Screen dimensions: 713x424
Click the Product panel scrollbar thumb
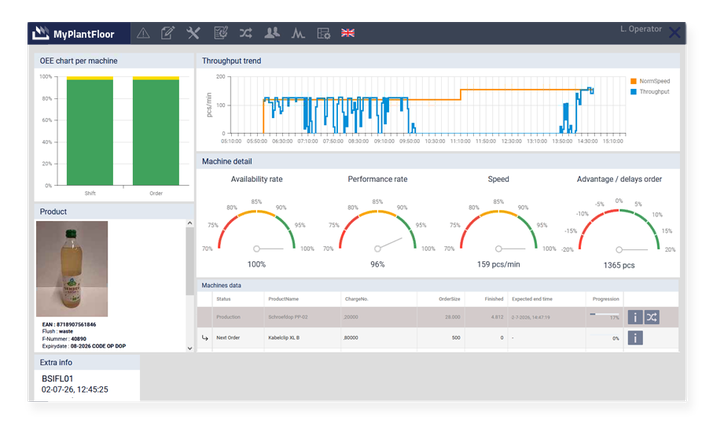coord(190,261)
